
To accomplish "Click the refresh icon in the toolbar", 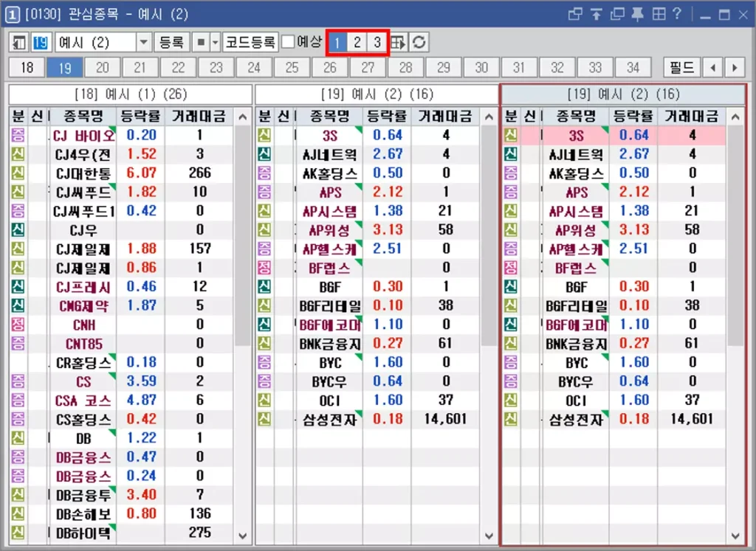I will point(419,42).
